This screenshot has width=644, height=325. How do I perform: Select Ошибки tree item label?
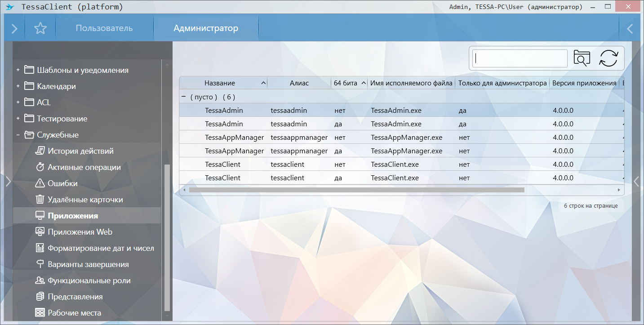63,183
